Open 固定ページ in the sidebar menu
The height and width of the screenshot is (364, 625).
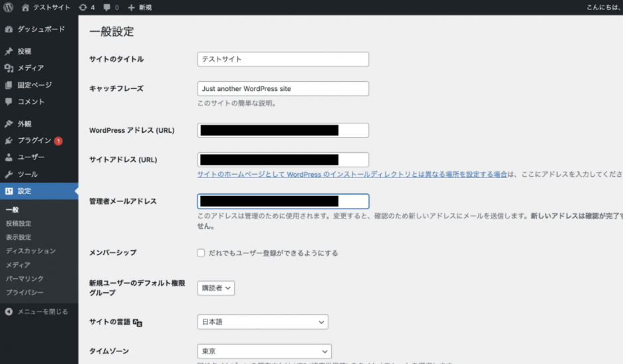click(35, 85)
